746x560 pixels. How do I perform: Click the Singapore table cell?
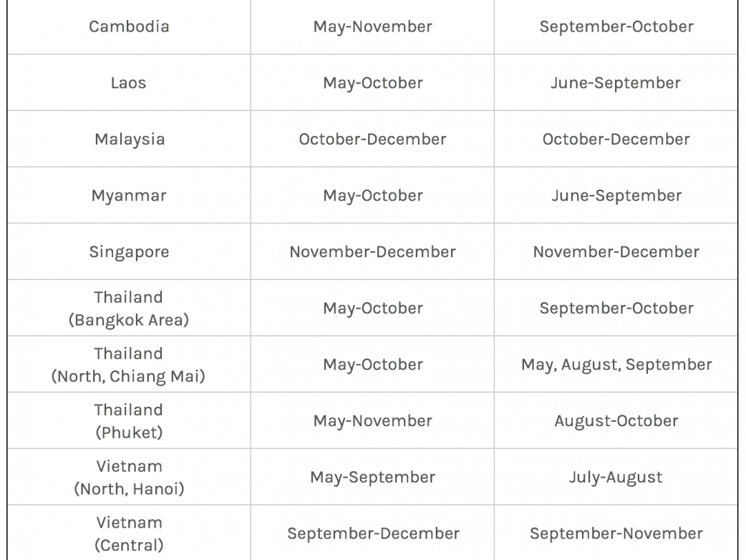[x=129, y=252]
